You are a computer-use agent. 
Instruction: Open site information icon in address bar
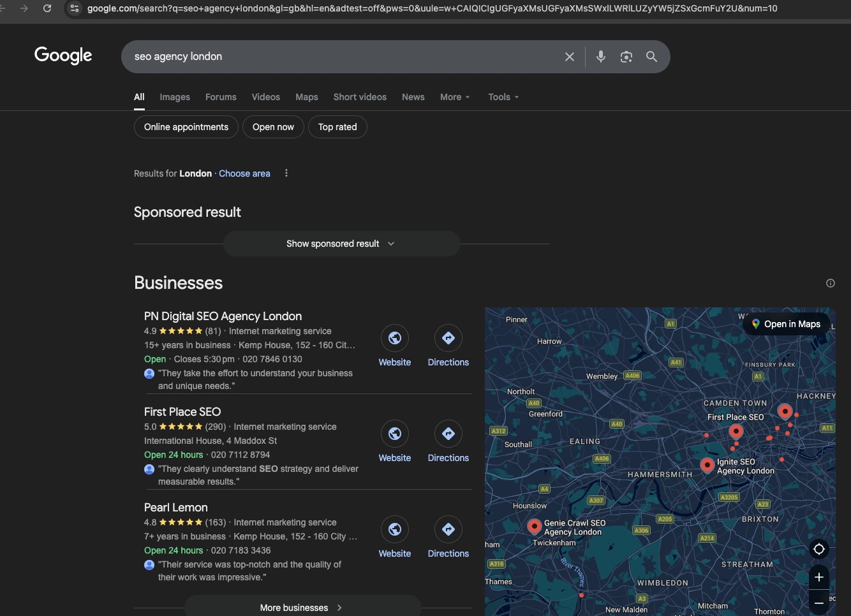click(x=75, y=8)
